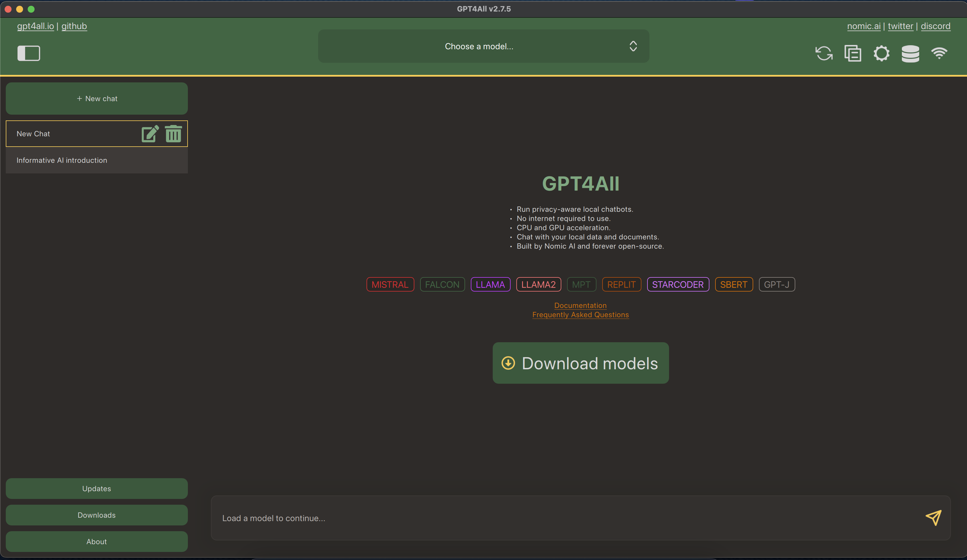The height and width of the screenshot is (560, 967).
Task: Check for Updates
Action: pos(96,489)
